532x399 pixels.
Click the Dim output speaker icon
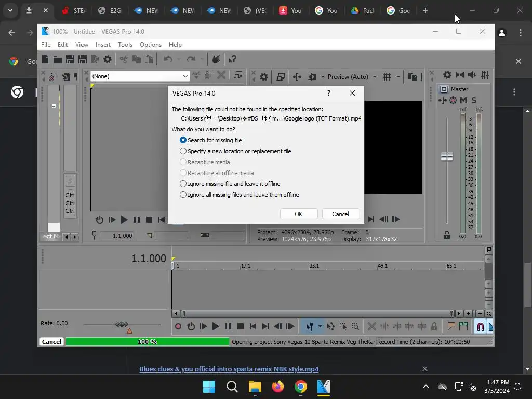pyautogui.click(x=472, y=75)
